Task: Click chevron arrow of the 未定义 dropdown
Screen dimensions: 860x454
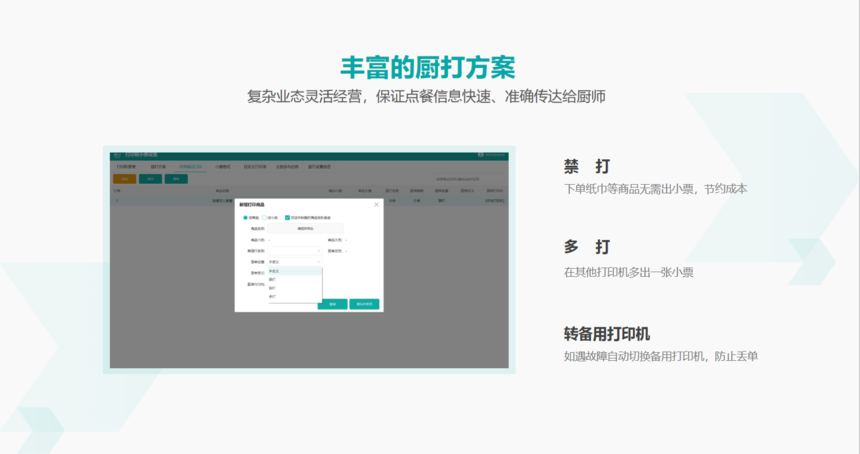Action: (318, 262)
